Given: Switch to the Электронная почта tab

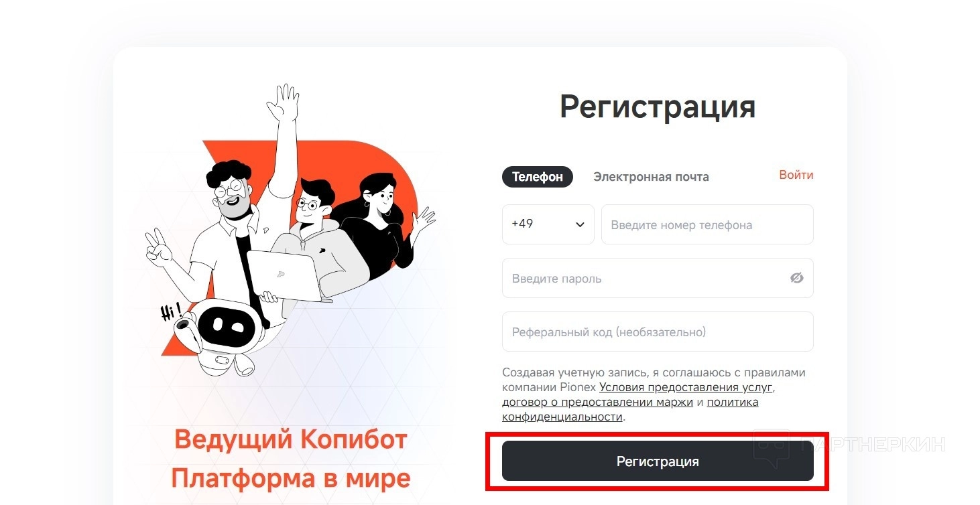Looking at the screenshot, I should [x=651, y=177].
